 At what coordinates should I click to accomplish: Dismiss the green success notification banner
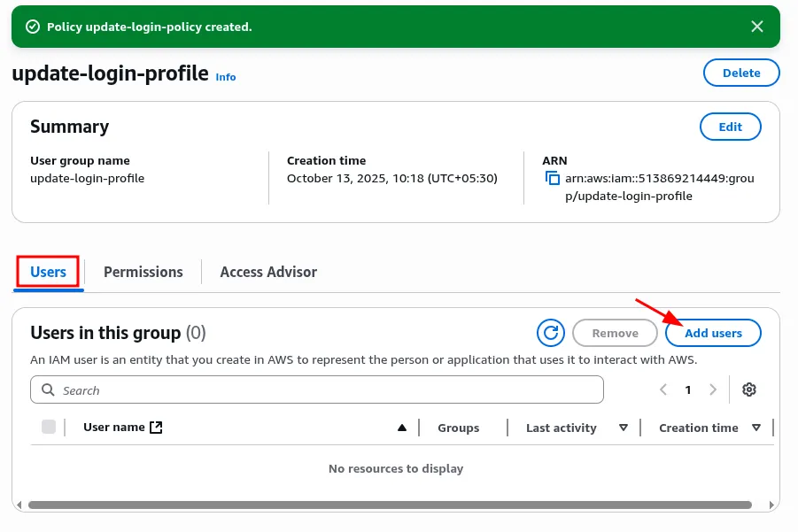[757, 27]
